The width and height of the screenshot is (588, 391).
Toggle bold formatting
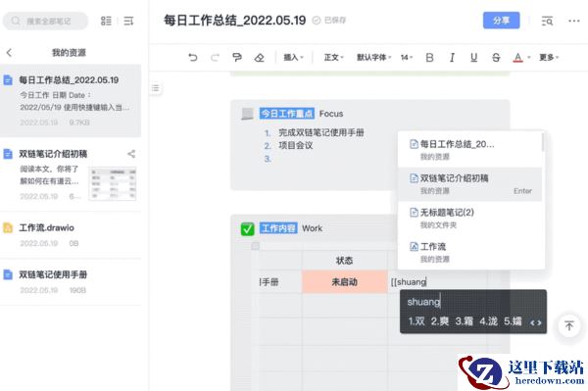430,58
